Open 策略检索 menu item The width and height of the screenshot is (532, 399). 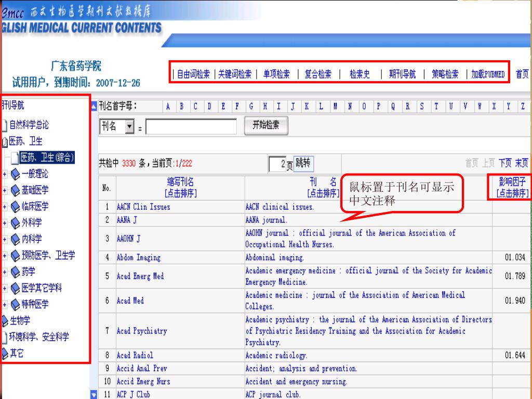pyautogui.click(x=445, y=74)
